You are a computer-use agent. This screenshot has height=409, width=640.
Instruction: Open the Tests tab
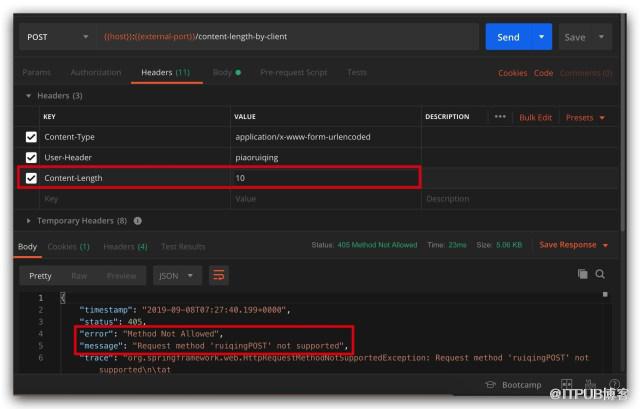click(357, 73)
